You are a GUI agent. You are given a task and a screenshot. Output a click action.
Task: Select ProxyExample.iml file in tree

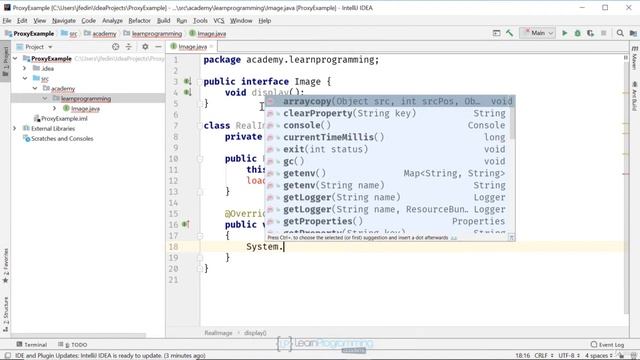pyautogui.click(x=60, y=118)
